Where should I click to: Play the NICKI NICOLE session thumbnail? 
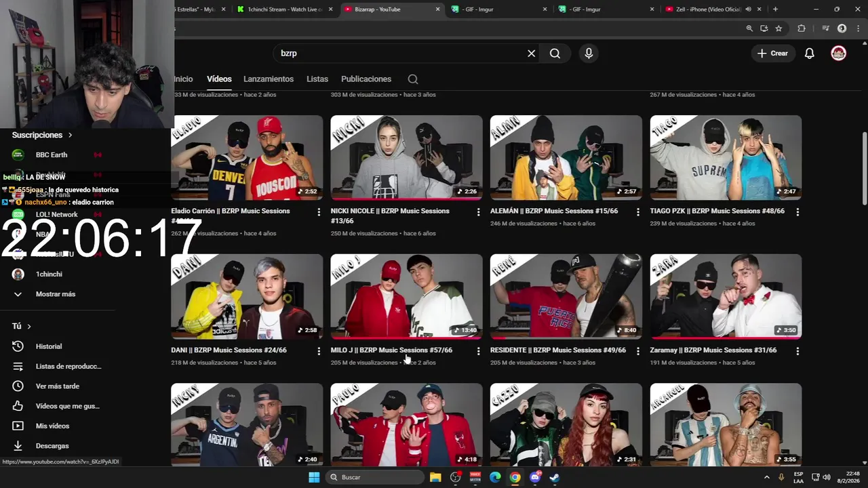(406, 157)
